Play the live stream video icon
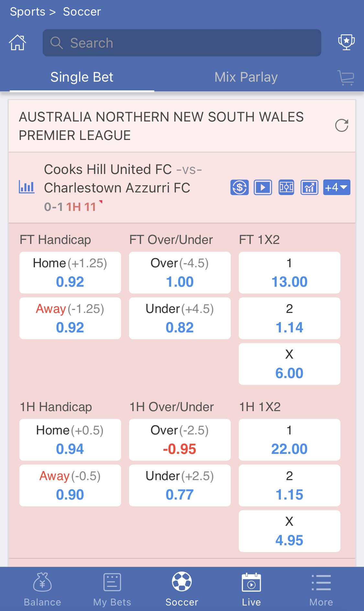Image resolution: width=364 pixels, height=611 pixels. (x=263, y=187)
